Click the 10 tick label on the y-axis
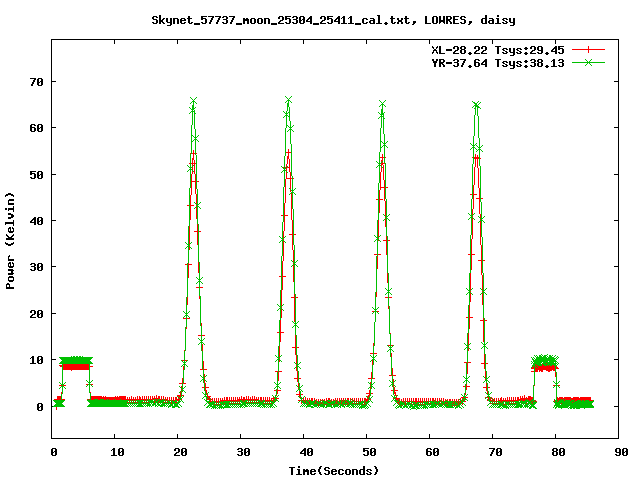Image resolution: width=640 pixels, height=480 pixels. click(39, 360)
